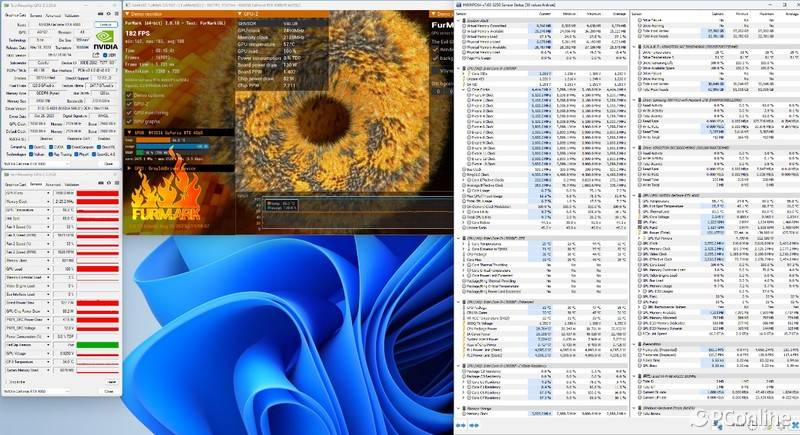Open Memory Clock sensor dropdown in GPU-Z
Viewport: 800px width, 435px height.
coord(48,201)
